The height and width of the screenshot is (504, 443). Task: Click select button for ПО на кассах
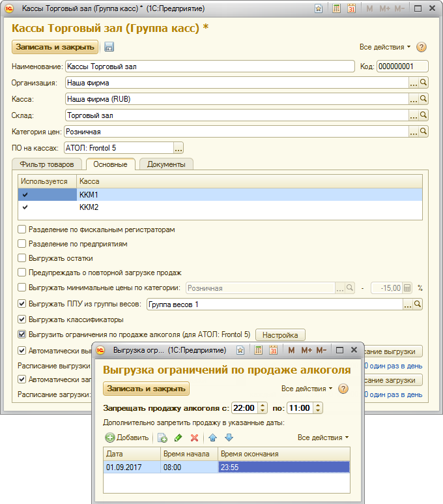tap(179, 148)
